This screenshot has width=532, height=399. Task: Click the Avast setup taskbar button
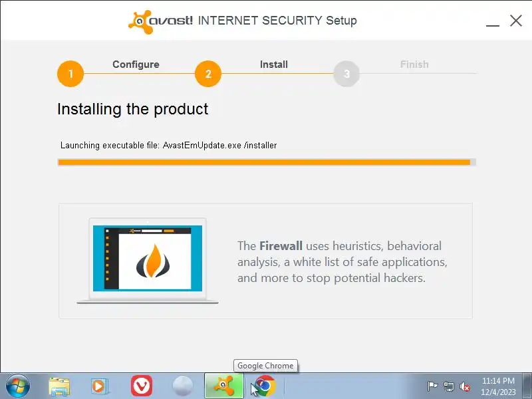point(224,386)
